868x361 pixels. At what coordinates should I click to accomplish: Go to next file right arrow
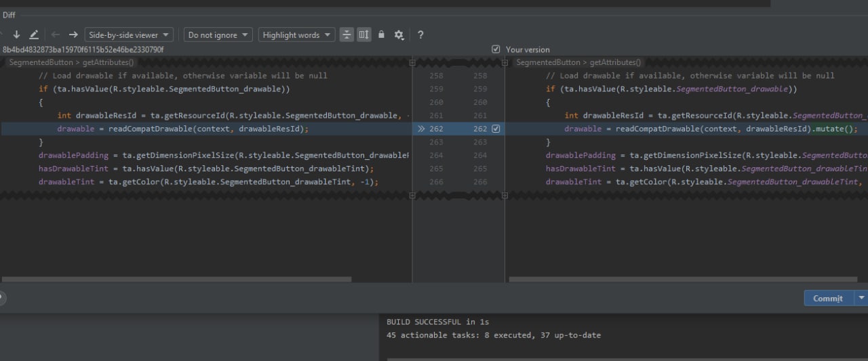coord(73,35)
